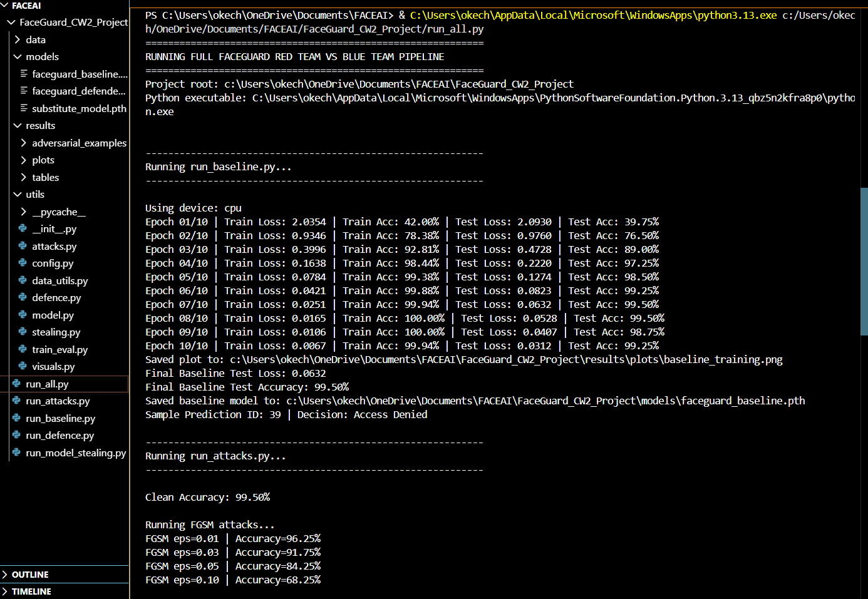
Task: Click the file icon of faceguard_defended model
Action: [24, 91]
